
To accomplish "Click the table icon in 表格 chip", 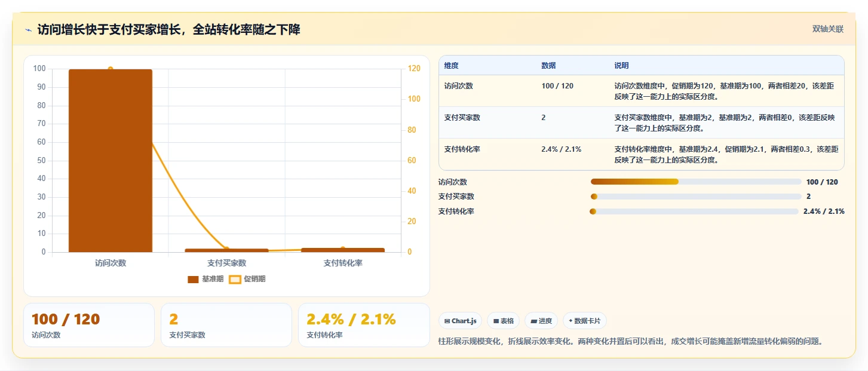I will click(x=496, y=321).
